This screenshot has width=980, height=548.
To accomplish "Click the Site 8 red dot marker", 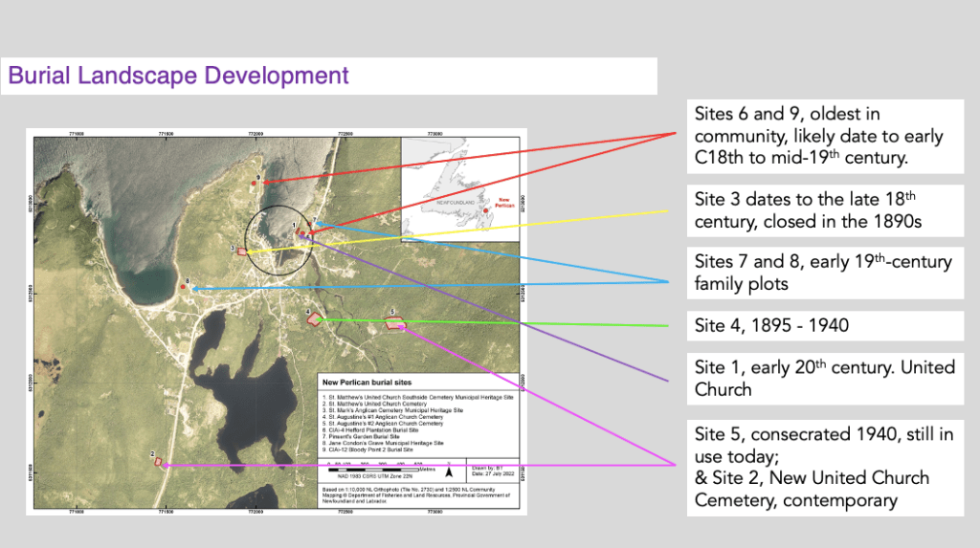I will coord(185,287).
